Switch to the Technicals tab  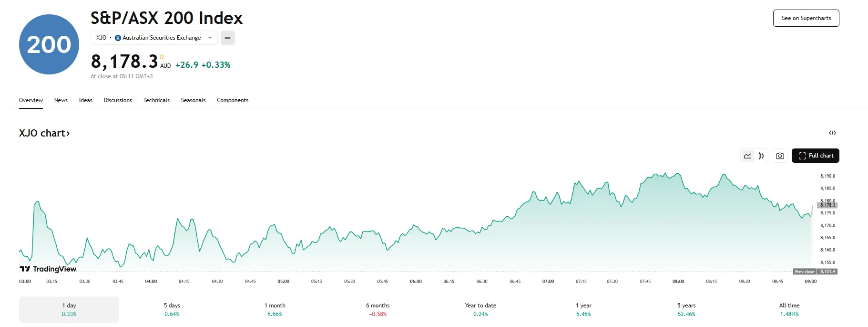click(156, 100)
